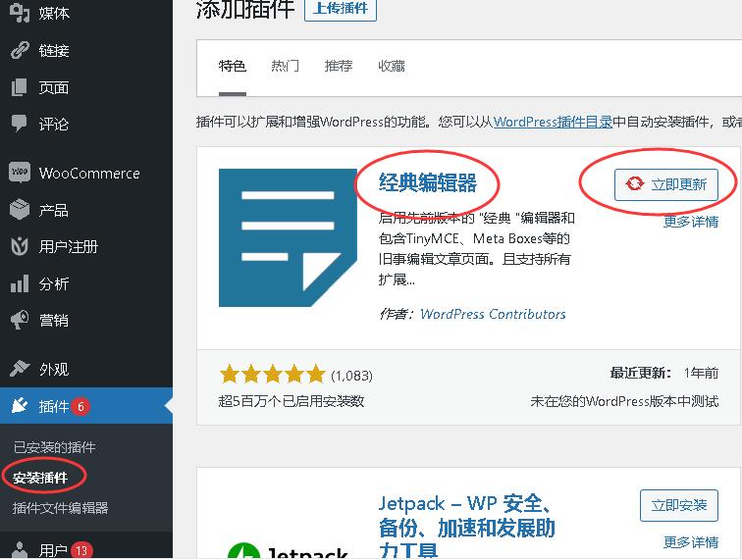The image size is (742, 560).
Task: Click the Marketing (营销) megaphone icon
Action: tap(19, 320)
